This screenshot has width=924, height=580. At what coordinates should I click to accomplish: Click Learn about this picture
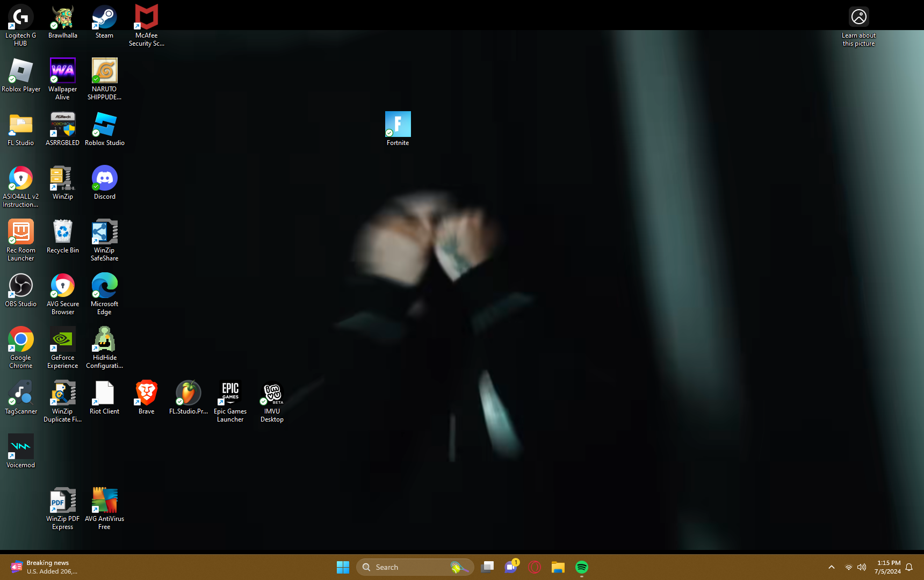pos(858,25)
